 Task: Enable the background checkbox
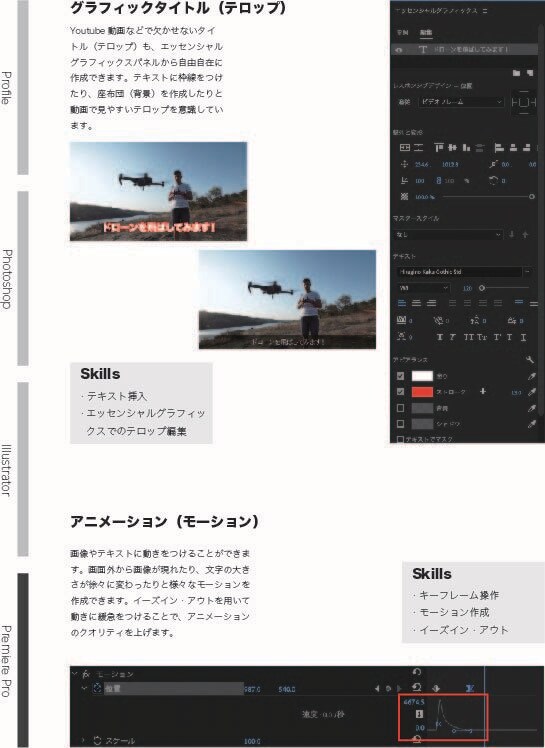pos(400,408)
